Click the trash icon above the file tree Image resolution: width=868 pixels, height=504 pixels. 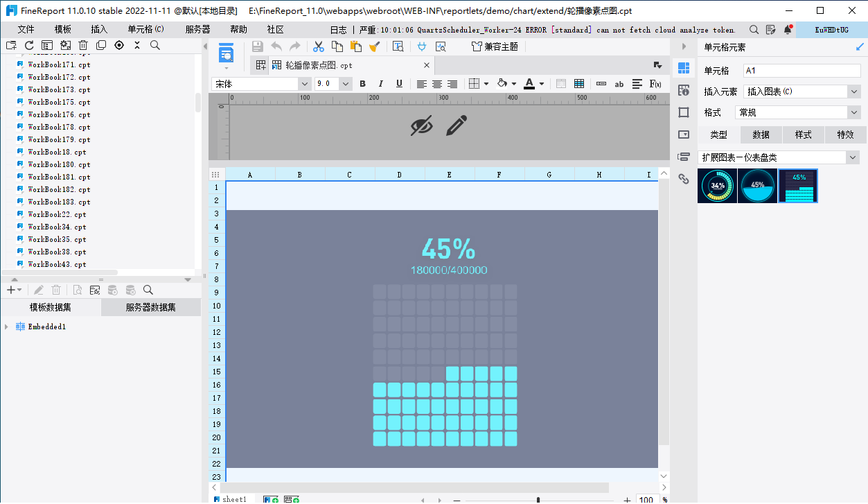point(83,45)
